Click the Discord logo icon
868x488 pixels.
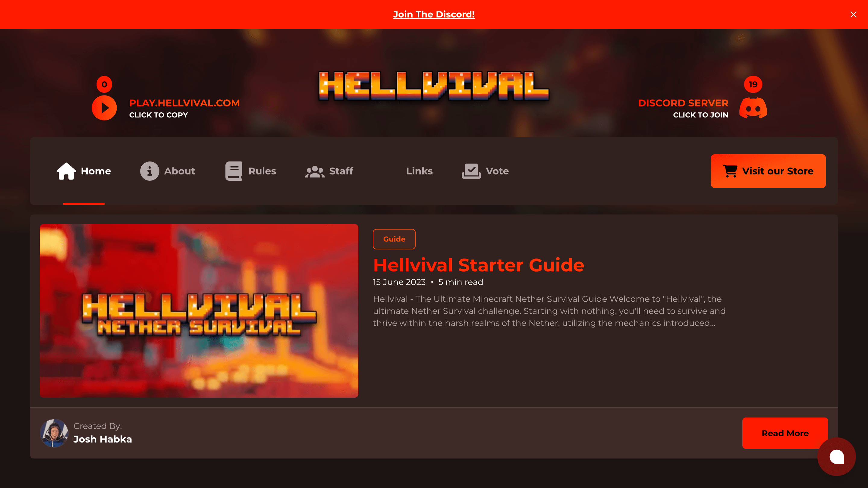pos(753,108)
